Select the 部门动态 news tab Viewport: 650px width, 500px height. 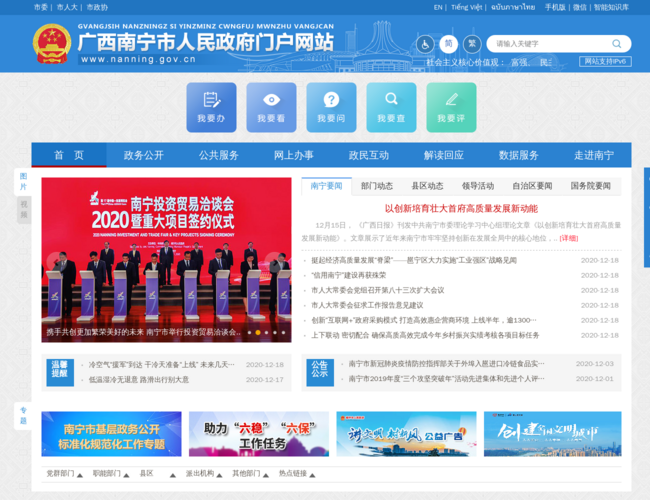[x=377, y=186]
